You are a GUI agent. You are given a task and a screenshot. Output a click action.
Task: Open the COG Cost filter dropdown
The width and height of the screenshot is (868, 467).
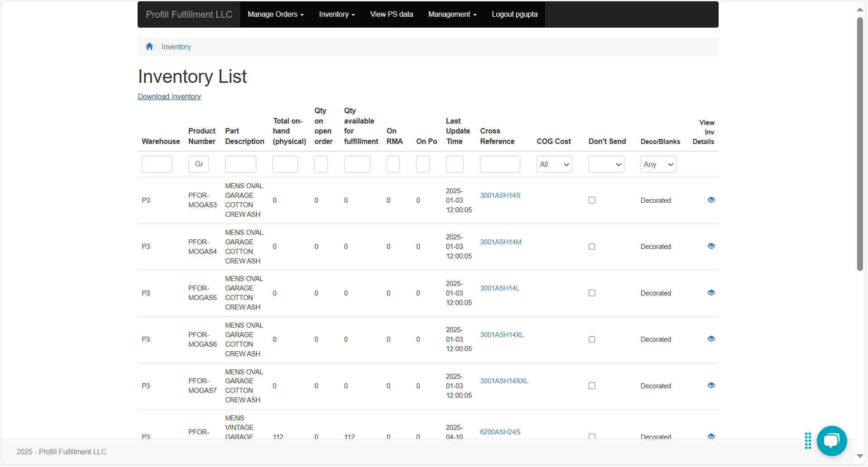click(x=554, y=164)
